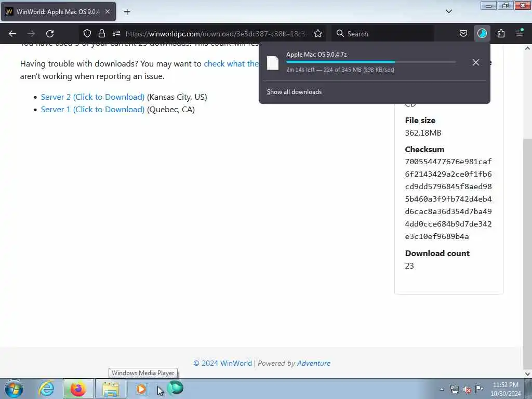The height and width of the screenshot is (399, 532).
Task: Switch to Firefox in the taskbar
Action: [x=78, y=389]
